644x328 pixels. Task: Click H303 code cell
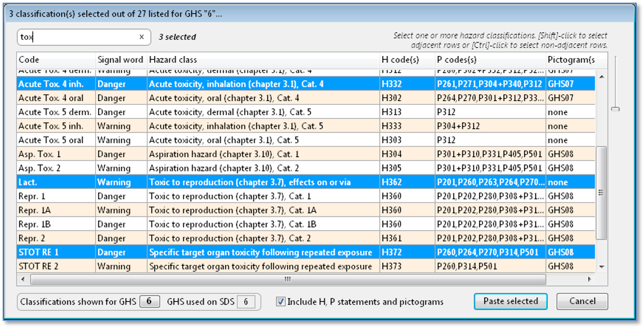(x=407, y=140)
